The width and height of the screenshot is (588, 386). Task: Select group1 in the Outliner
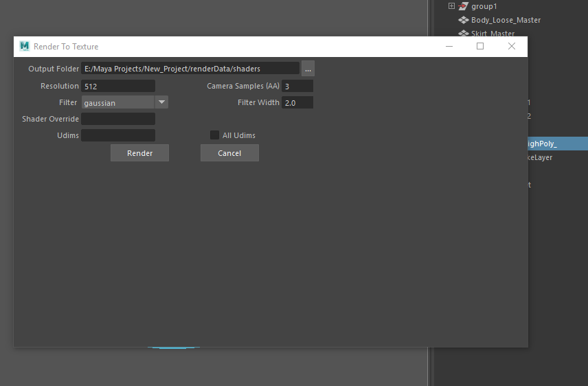pos(484,6)
